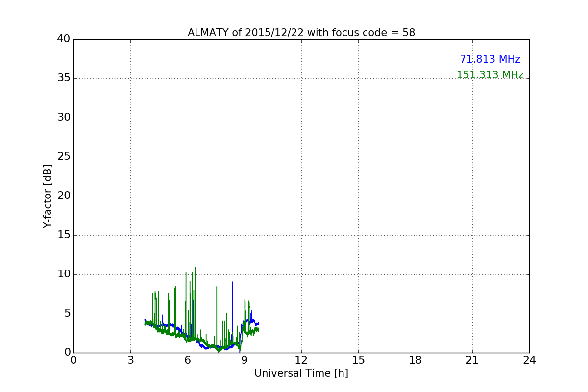Click the plot title ALMATY of 2015/12/22
The image size is (588, 392).
pyautogui.click(x=301, y=33)
